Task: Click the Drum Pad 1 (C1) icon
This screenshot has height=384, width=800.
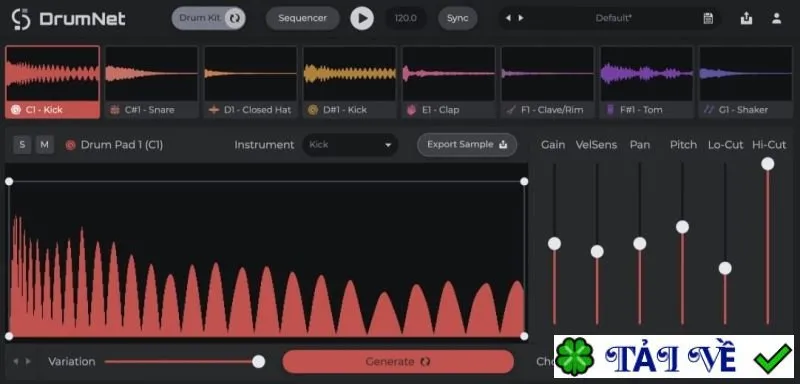Action: point(70,145)
